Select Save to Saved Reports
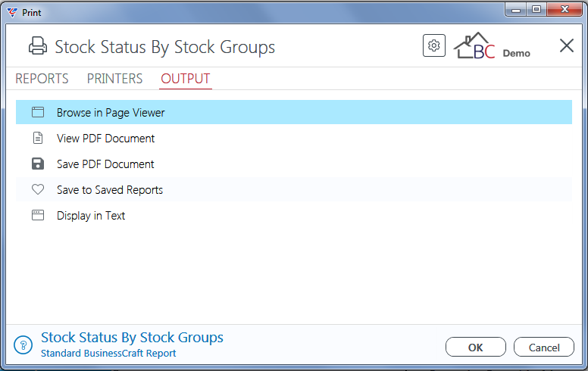The height and width of the screenshot is (371, 588). point(294,189)
